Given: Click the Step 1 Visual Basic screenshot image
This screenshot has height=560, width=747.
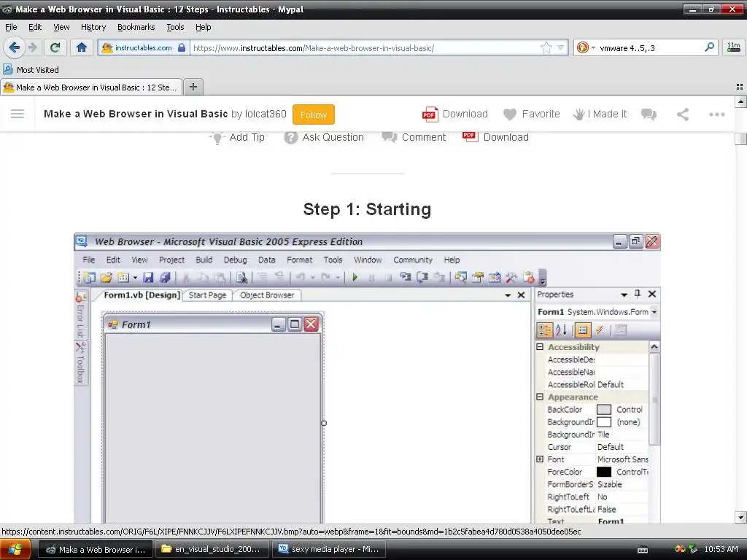Looking at the screenshot, I should point(368,378).
